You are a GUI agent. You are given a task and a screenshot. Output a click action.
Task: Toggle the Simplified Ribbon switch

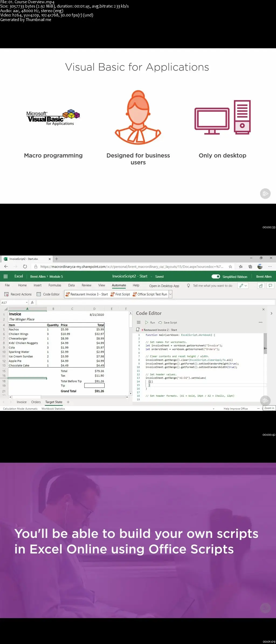[x=216, y=277]
